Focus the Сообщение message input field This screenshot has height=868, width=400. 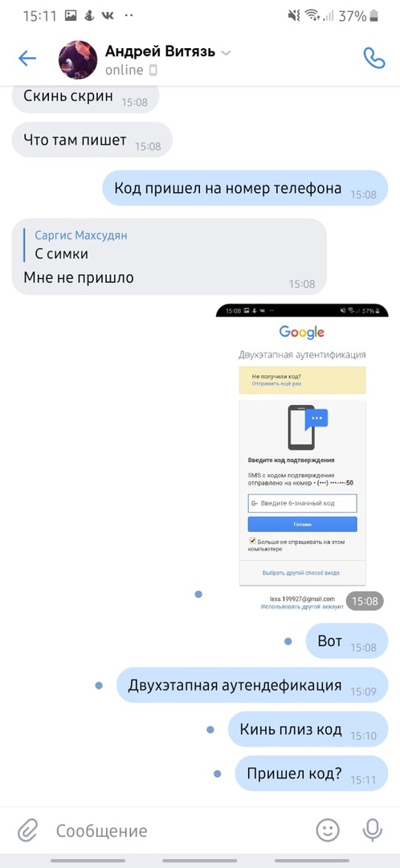177,830
